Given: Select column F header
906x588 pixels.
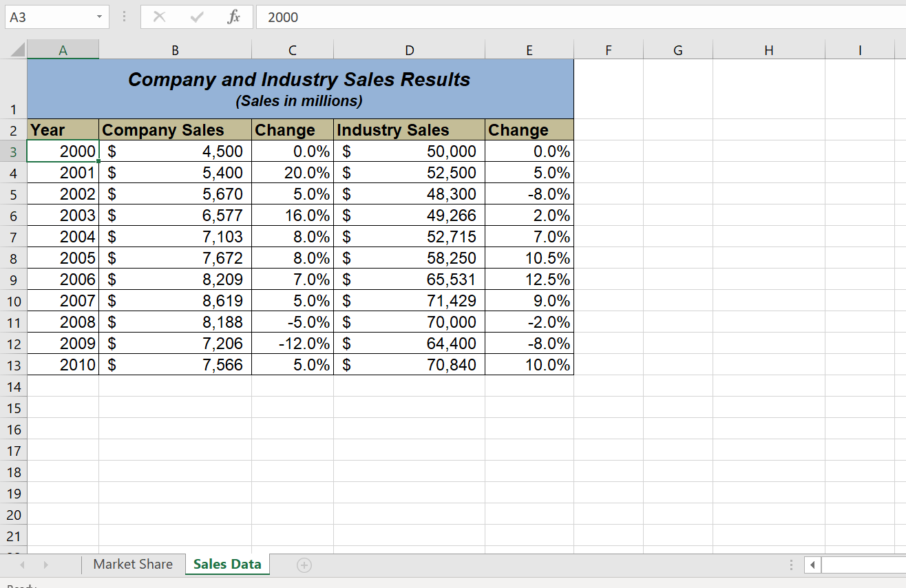Looking at the screenshot, I should point(609,50).
